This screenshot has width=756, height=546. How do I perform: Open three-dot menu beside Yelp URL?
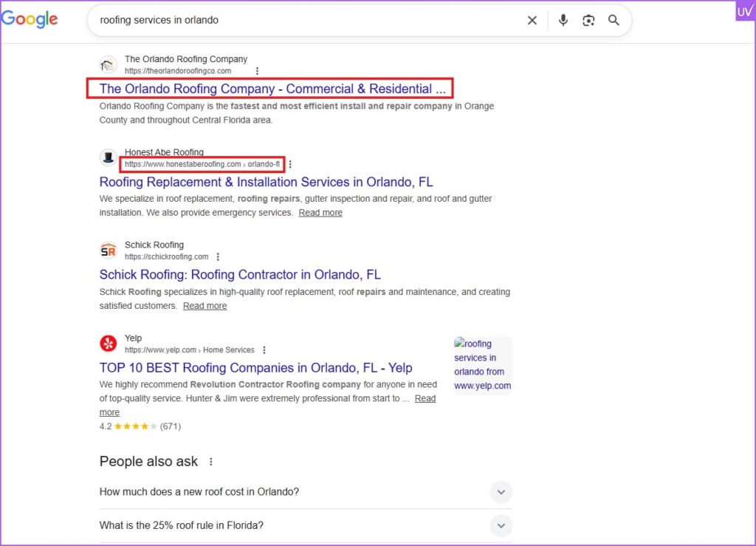pos(264,350)
